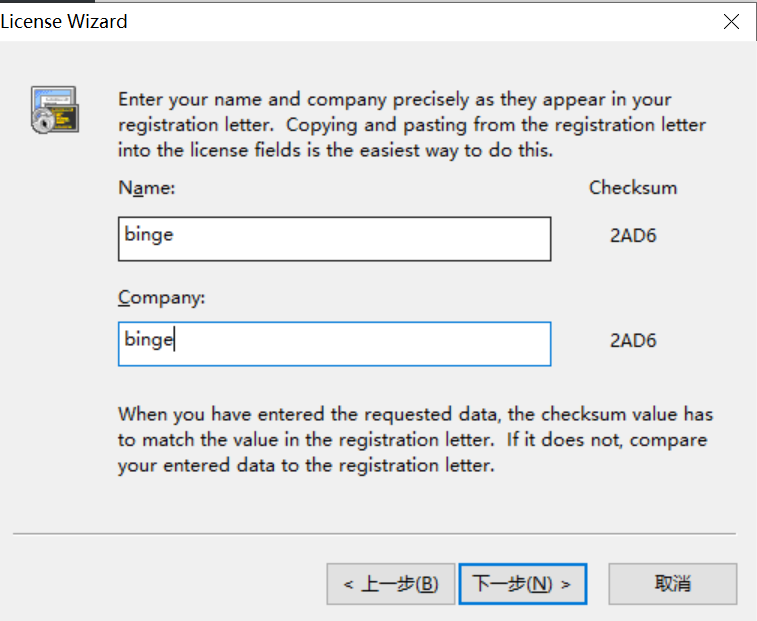Click 'into the license fields' instruction line
Screen dimensions: 757x621
335,151
